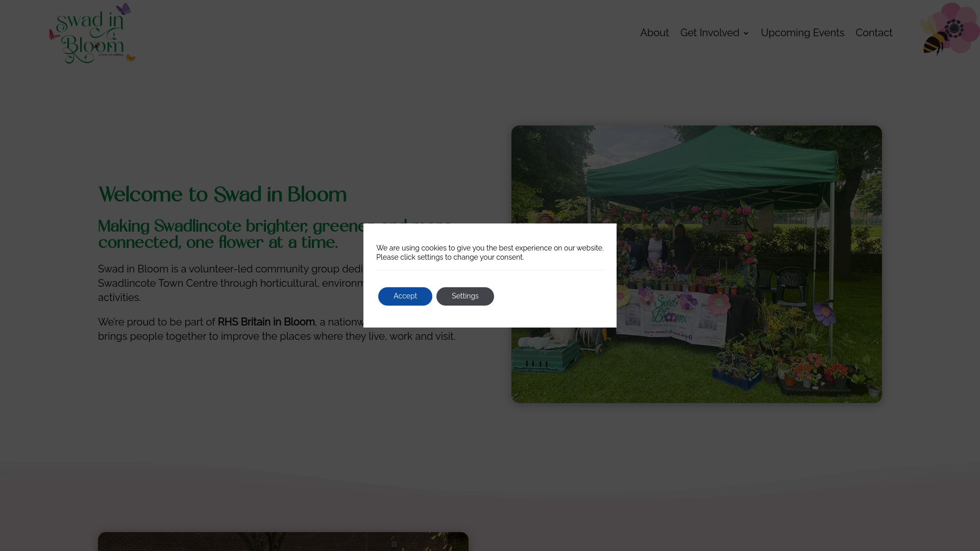Open the Get Involved menu item
The width and height of the screenshot is (980, 551).
(709, 33)
